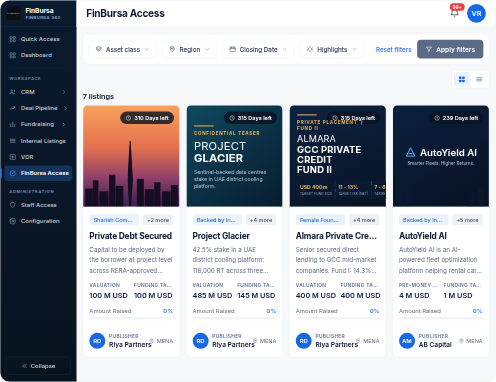Click the Dashboard grid icon

coord(13,55)
